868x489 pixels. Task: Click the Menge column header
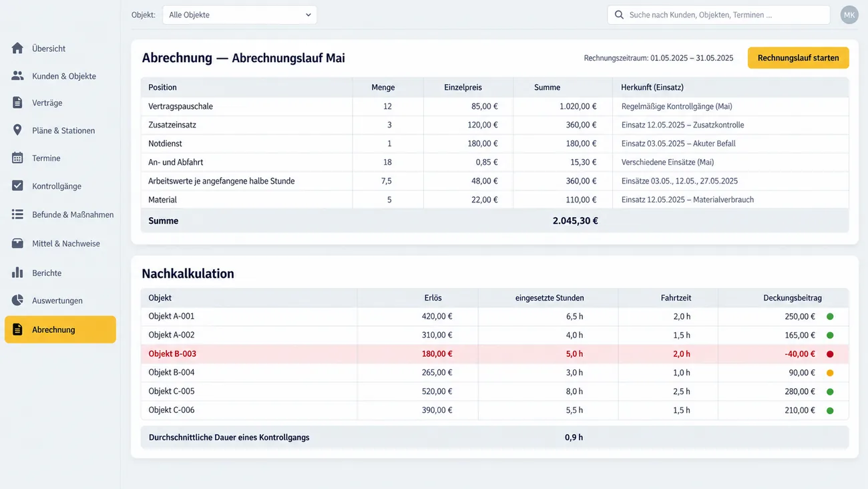click(x=383, y=88)
